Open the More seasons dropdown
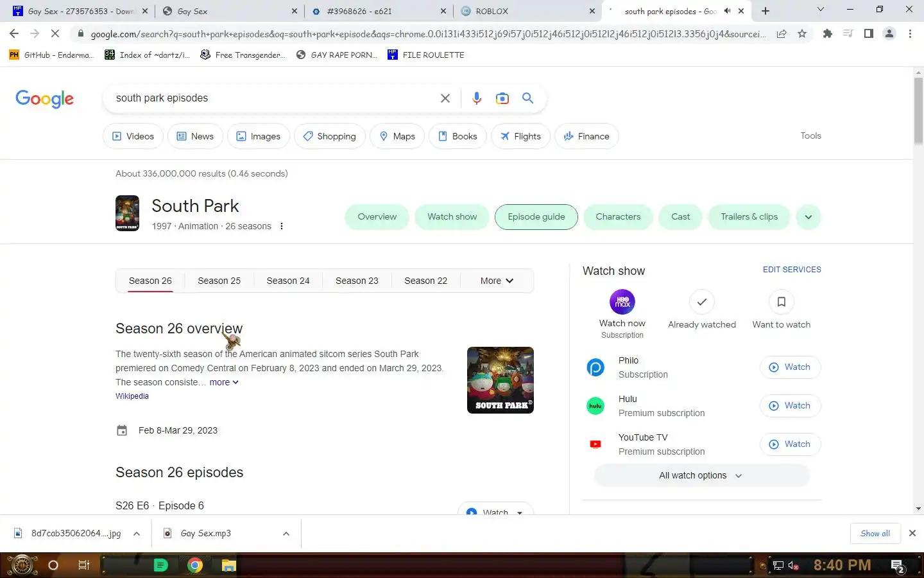Image resolution: width=924 pixels, height=578 pixels. pos(497,281)
